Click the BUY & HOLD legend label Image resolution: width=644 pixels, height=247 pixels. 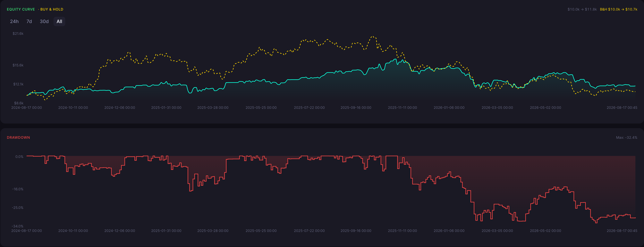[x=52, y=9]
